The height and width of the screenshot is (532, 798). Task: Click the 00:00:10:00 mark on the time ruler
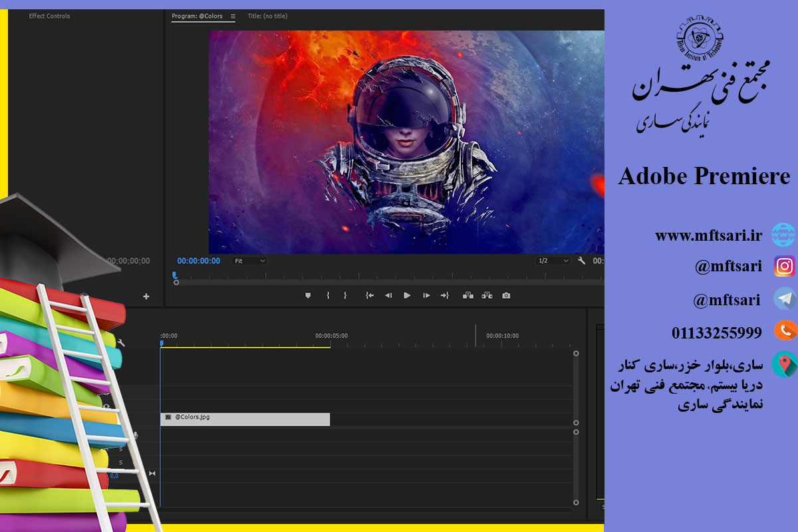point(502,336)
